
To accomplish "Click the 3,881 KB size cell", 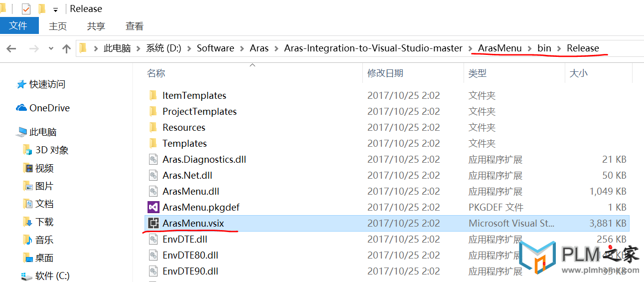I will [608, 223].
